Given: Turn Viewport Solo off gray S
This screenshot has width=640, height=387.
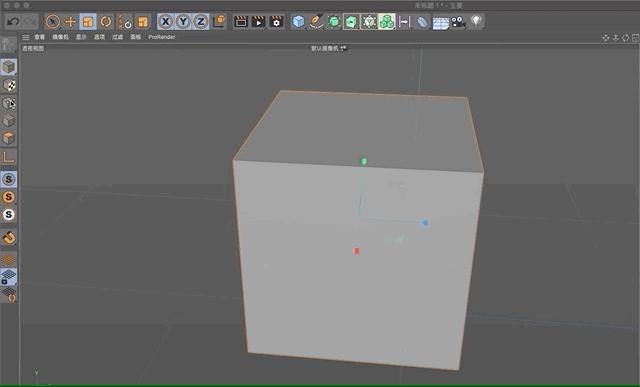Looking at the screenshot, I should (x=9, y=179).
